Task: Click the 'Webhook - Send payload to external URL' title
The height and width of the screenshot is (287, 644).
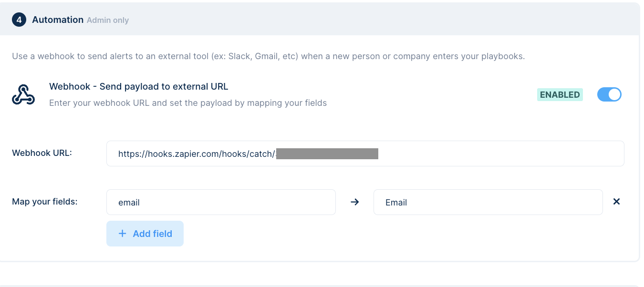Action: pos(139,86)
